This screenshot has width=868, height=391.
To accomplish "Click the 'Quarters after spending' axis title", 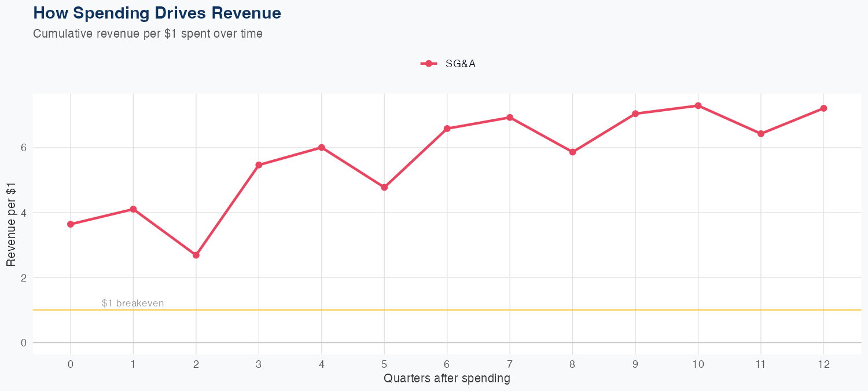I will click(x=447, y=378).
